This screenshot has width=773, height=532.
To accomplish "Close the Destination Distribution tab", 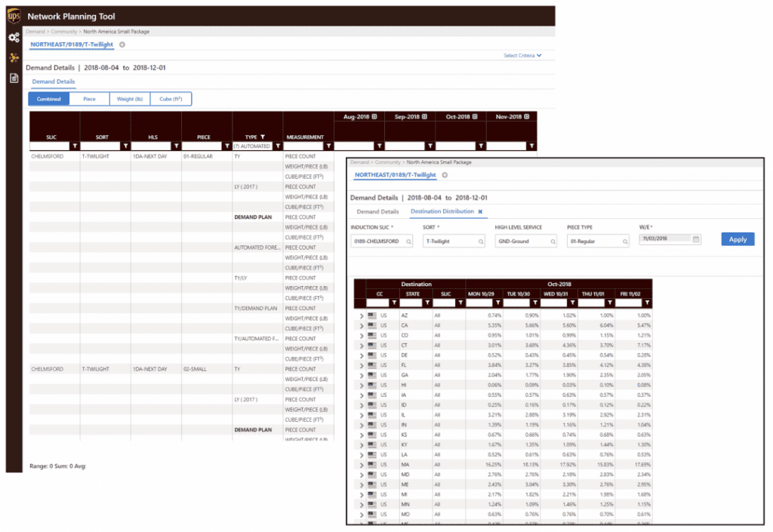I will click(480, 212).
